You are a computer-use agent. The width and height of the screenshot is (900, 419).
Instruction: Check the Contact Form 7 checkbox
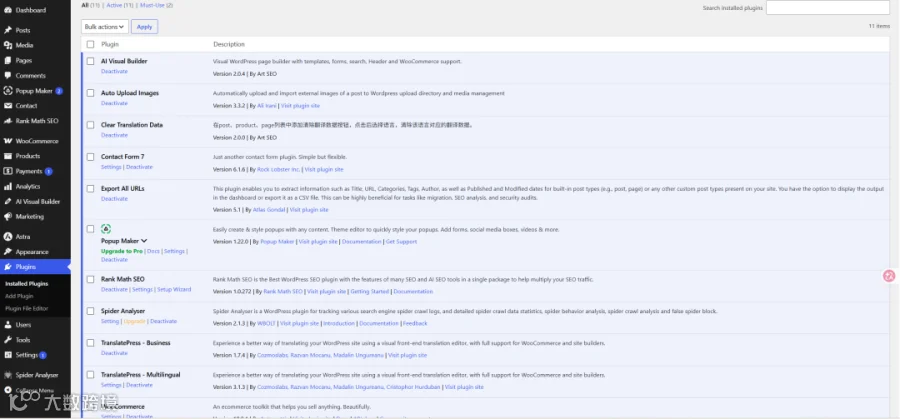coord(90,157)
